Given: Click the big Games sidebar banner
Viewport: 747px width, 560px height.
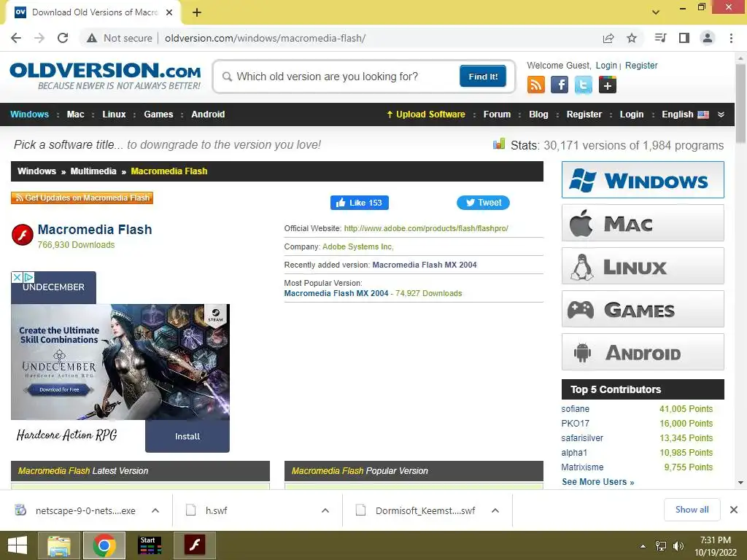Looking at the screenshot, I should click(643, 309).
